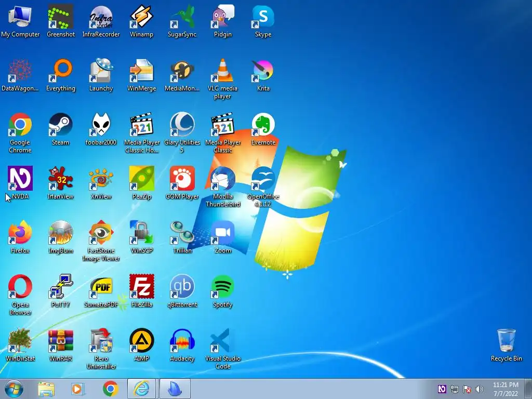The image size is (532, 399).
Task: Open the My Computer desktop icon
Action: 20,17
